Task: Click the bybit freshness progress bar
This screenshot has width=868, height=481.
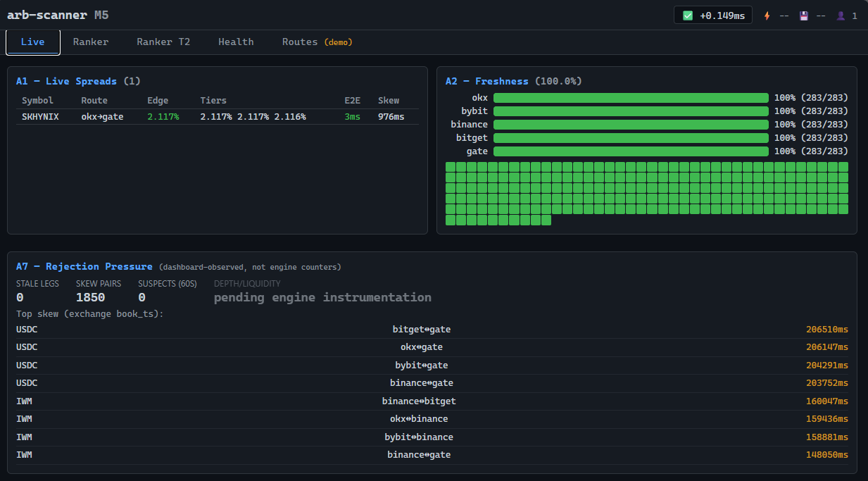Action: pos(631,111)
